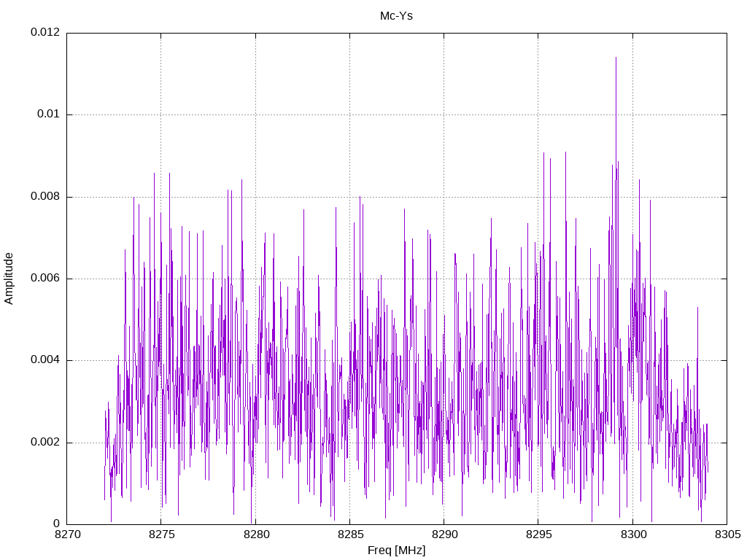Image resolution: width=747 pixels, height=560 pixels.
Task: Click the Freq [MHz] x-axis label
Action: [396, 550]
